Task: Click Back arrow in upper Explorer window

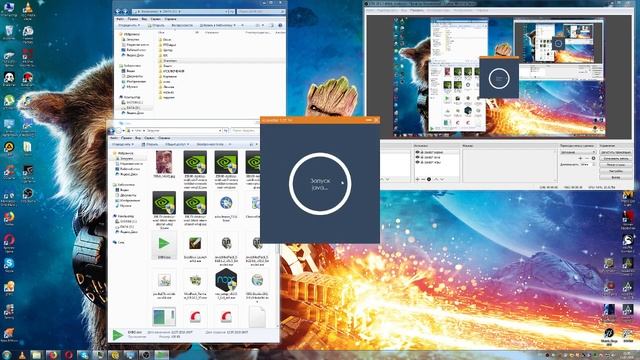Action: (118, 11)
